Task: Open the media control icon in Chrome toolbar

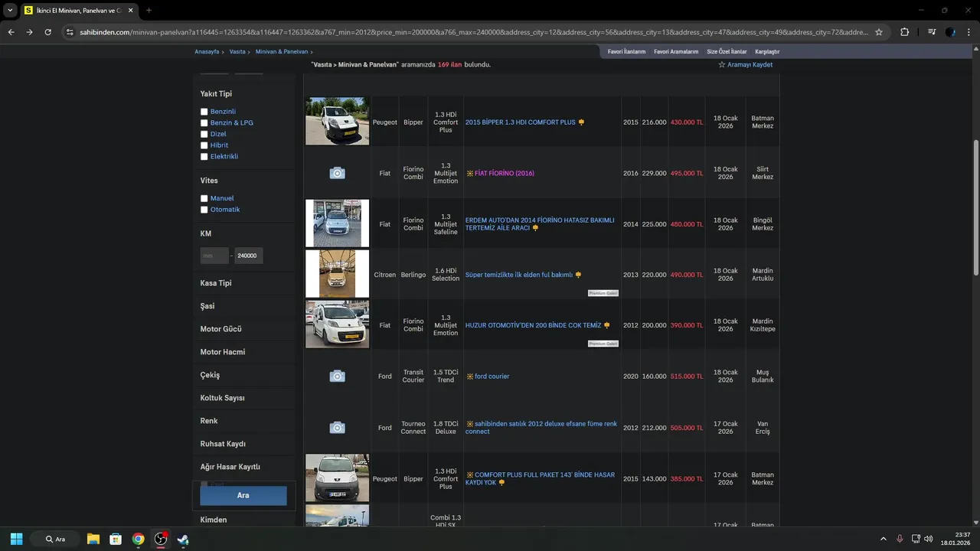Action: tap(931, 32)
